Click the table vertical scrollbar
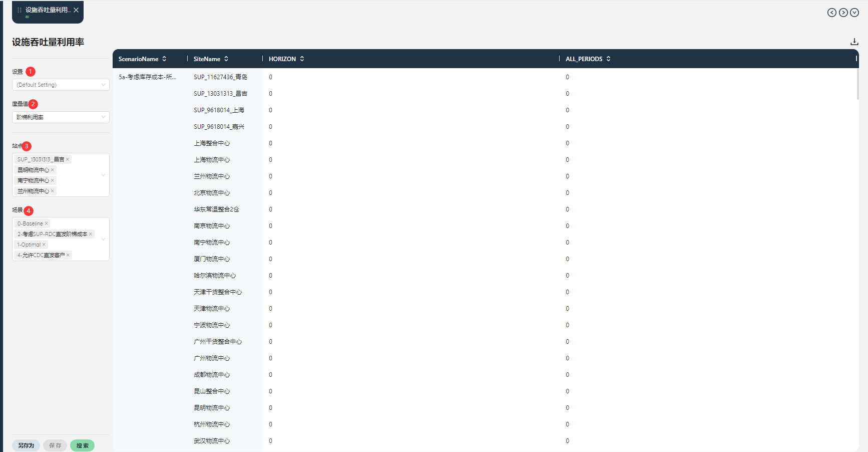The image size is (868, 452). point(857,84)
